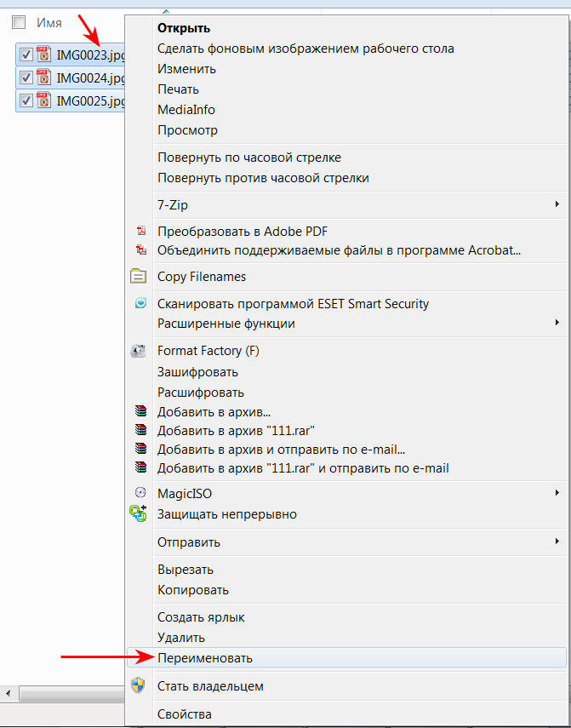The image size is (571, 728).
Task: Select 'Свойства' in the context menu
Action: coord(185,714)
